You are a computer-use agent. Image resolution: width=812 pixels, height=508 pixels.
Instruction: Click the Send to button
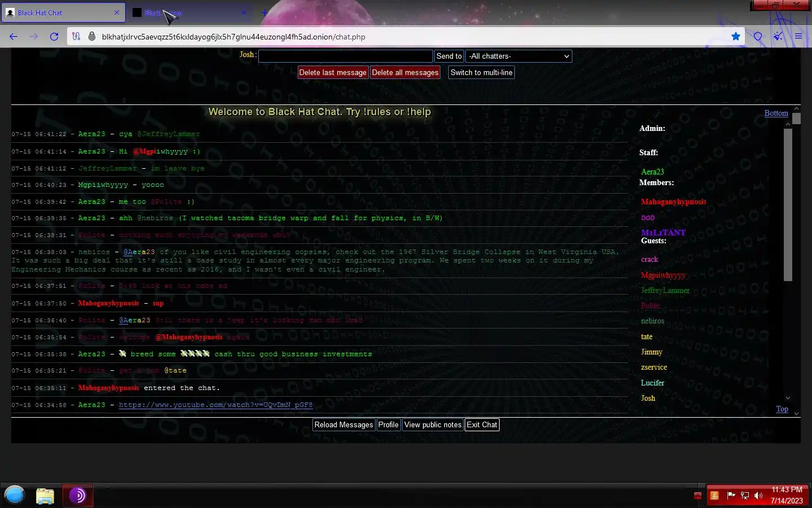449,56
